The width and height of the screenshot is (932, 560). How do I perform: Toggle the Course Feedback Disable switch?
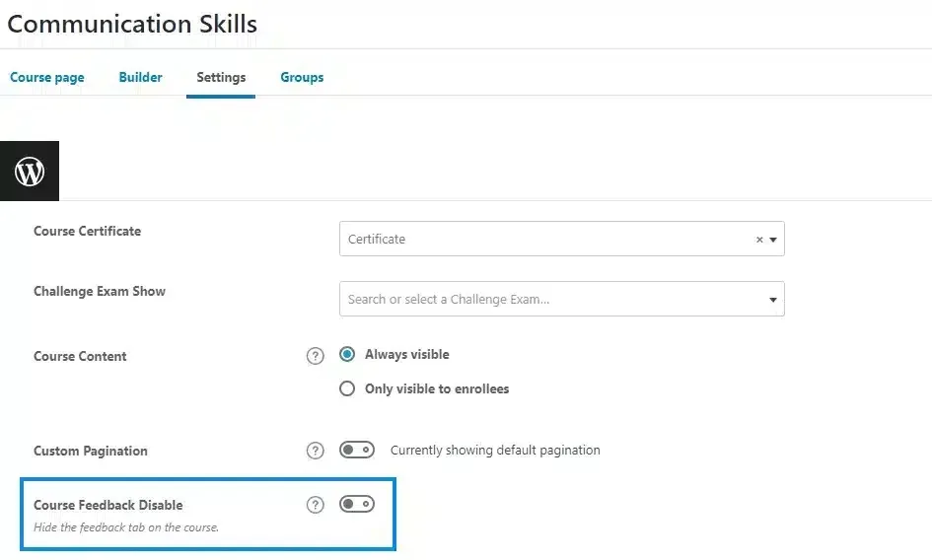coord(357,504)
